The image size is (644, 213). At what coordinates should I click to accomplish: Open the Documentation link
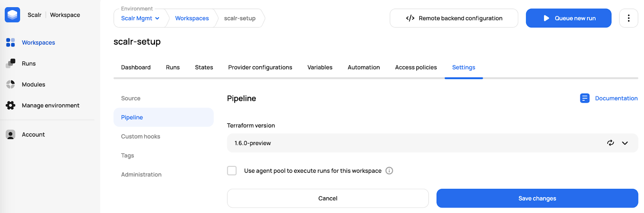point(616,98)
